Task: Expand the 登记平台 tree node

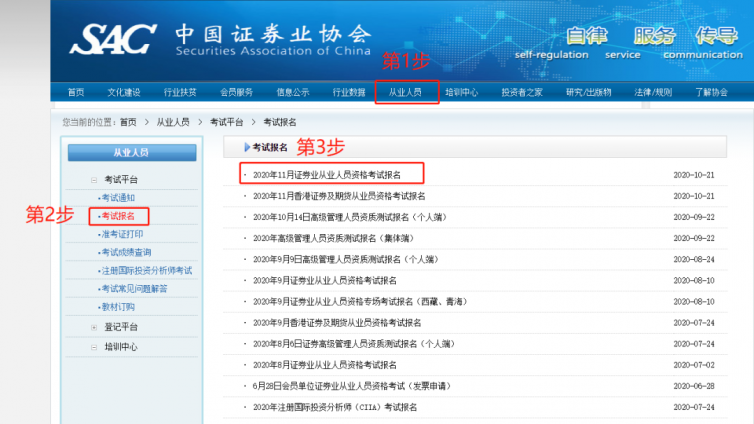Action: pos(94,327)
